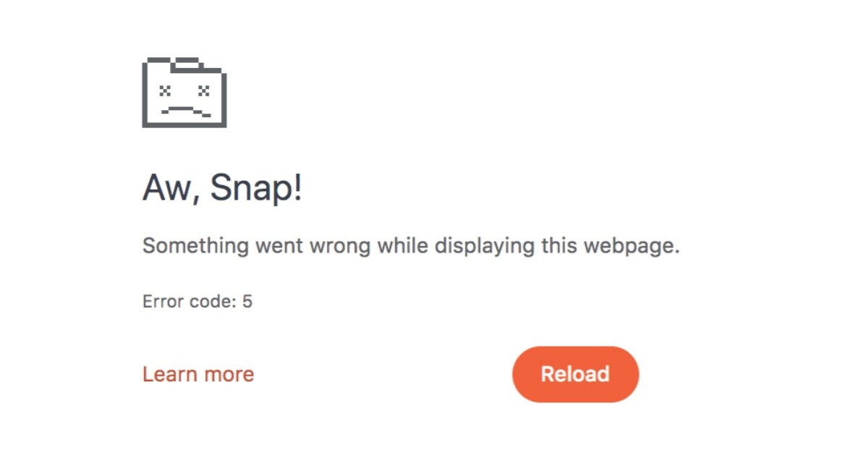Reload the crashed webpage
Image resolution: width=868 pixels, height=456 pixels.
[576, 374]
